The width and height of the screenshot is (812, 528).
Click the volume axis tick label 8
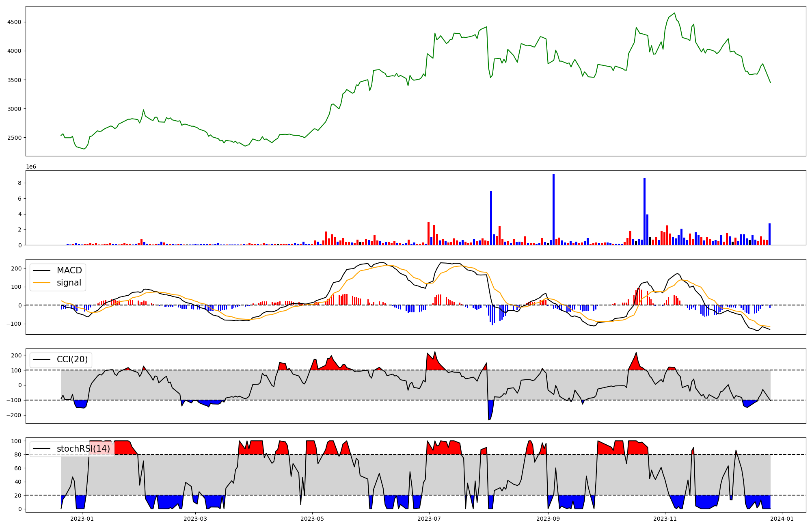point(19,183)
